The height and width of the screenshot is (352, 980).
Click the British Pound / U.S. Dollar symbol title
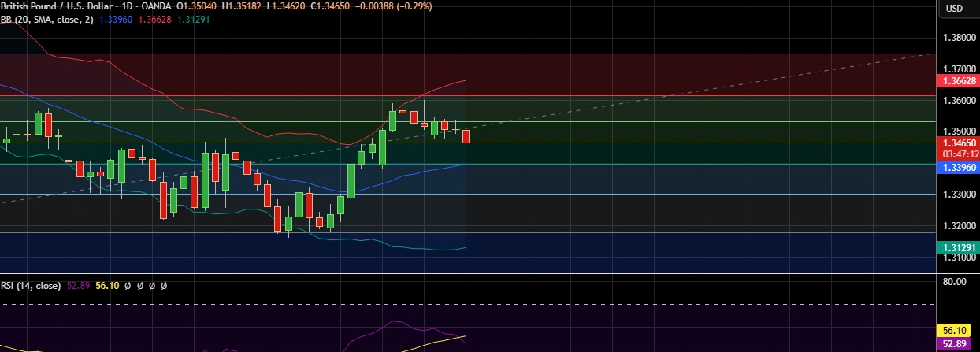coord(57,6)
